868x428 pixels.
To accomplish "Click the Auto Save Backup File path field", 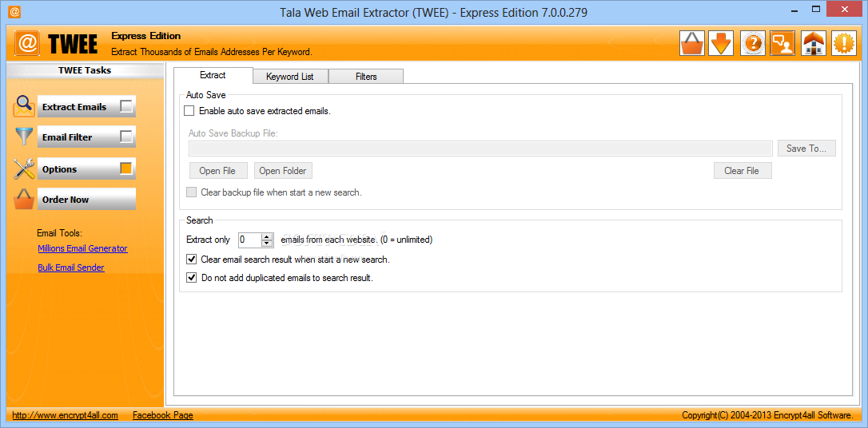I will point(480,149).
